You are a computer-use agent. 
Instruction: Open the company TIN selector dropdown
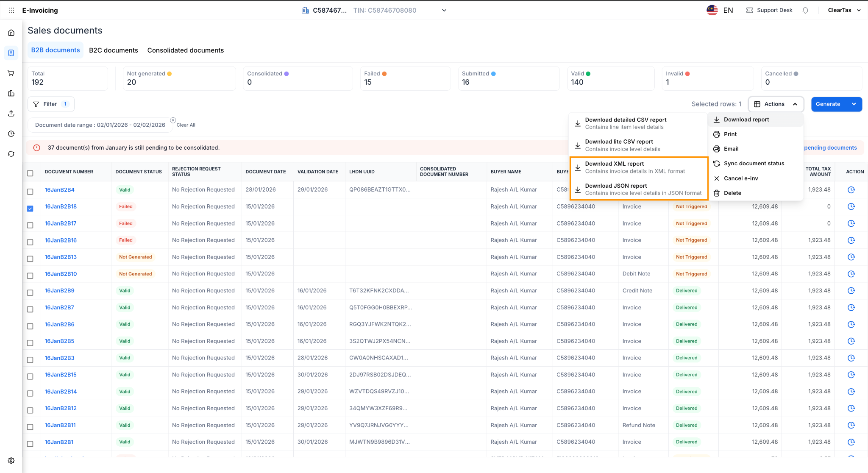[x=444, y=10]
